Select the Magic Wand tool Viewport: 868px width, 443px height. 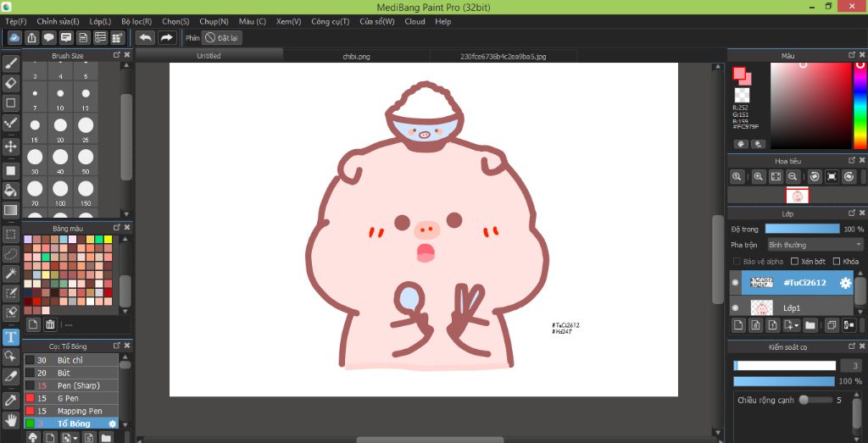point(10,273)
